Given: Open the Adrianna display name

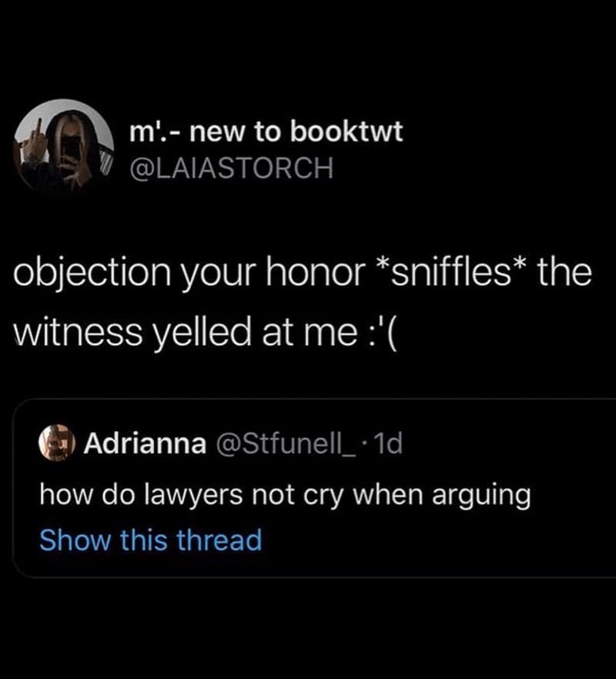Looking at the screenshot, I should pos(145,443).
